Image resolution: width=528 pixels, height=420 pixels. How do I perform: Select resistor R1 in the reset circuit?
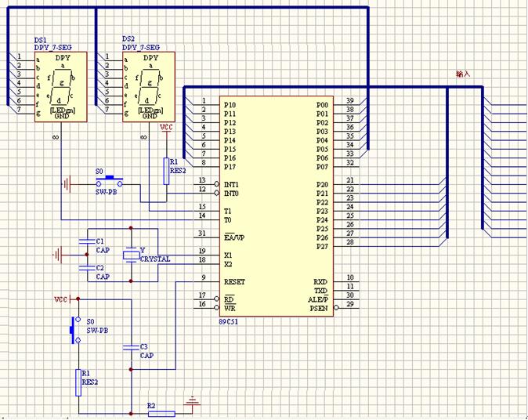[x=78, y=382]
